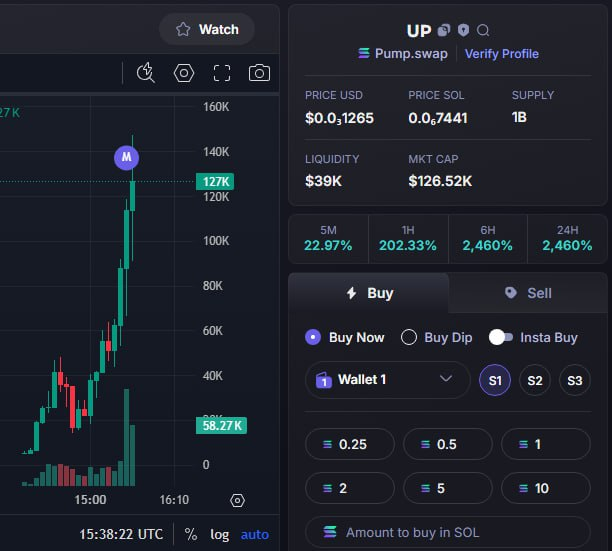Toggle log scale on the chart
The height and width of the screenshot is (551, 612).
pyautogui.click(x=219, y=534)
